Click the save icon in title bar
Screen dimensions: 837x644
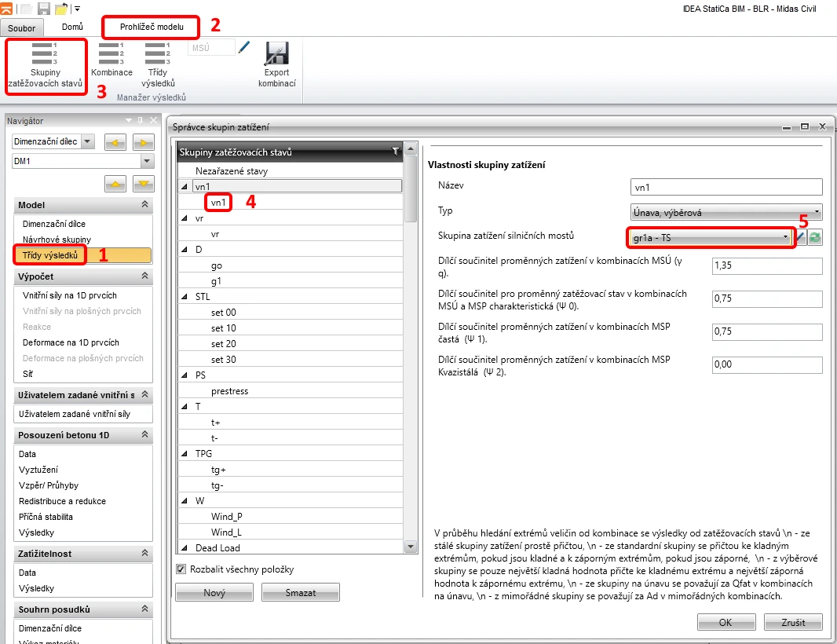point(44,8)
